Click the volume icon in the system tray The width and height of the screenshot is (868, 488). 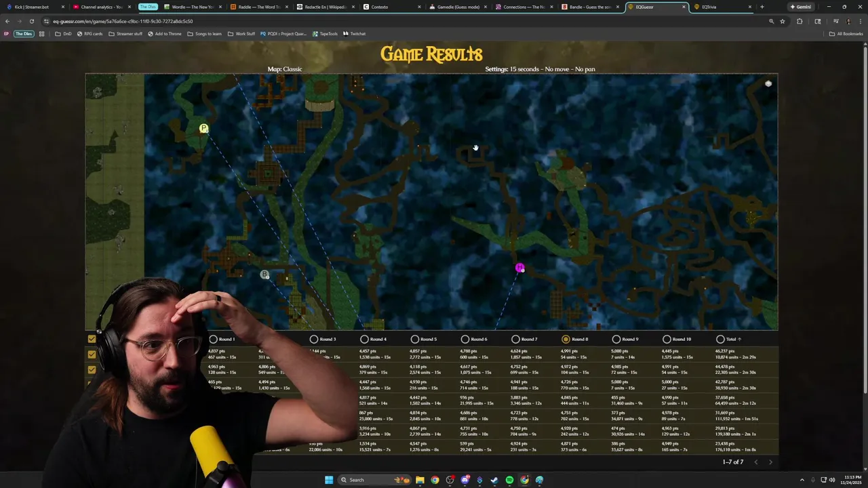pos(832,480)
